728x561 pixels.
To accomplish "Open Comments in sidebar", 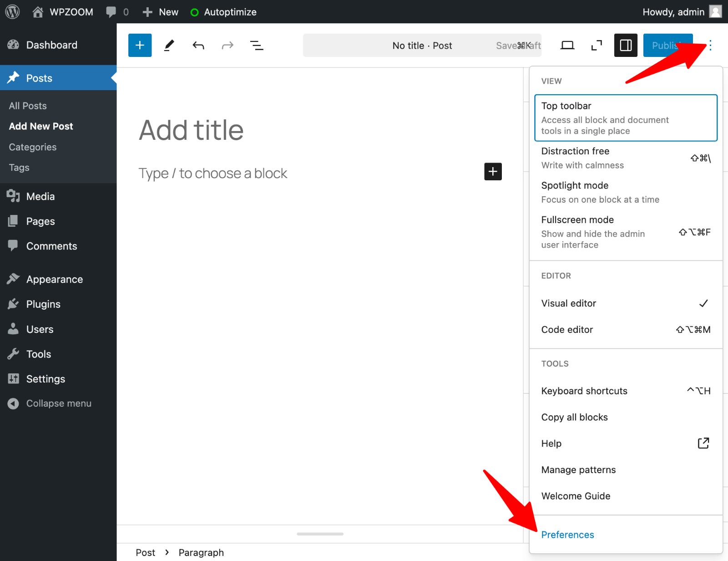I will pos(58,246).
